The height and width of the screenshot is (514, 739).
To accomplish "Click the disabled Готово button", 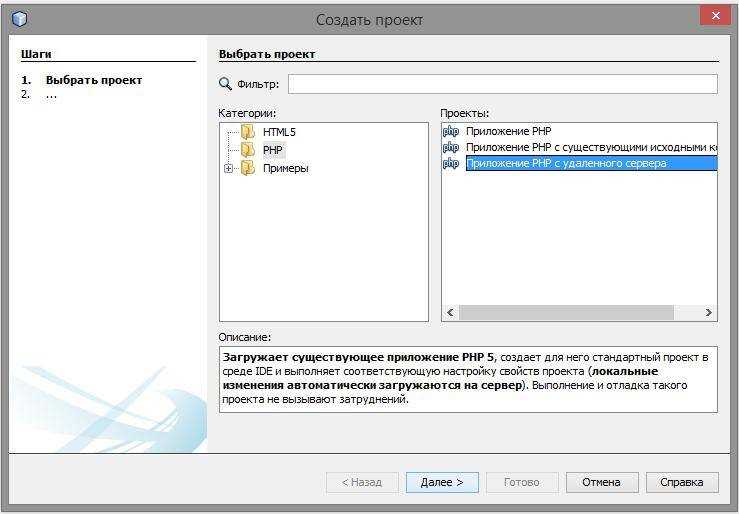I will (522, 482).
